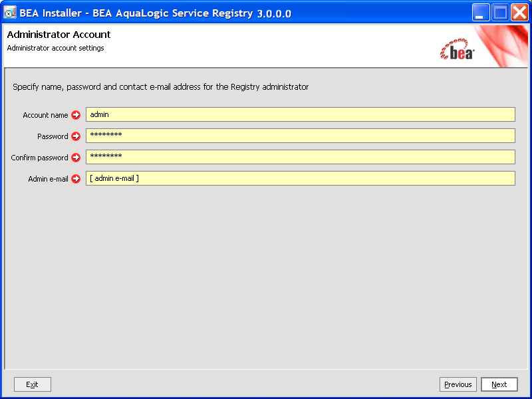Screen dimensions: 532x399
Task: Click the Account name input field
Action: pyautogui.click(x=301, y=114)
